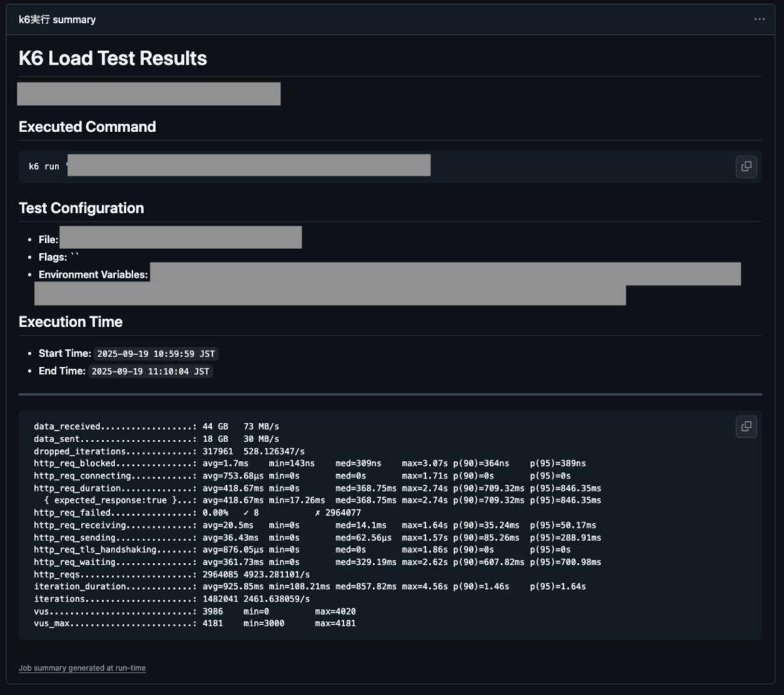Click the 'File:' label

[49, 240]
